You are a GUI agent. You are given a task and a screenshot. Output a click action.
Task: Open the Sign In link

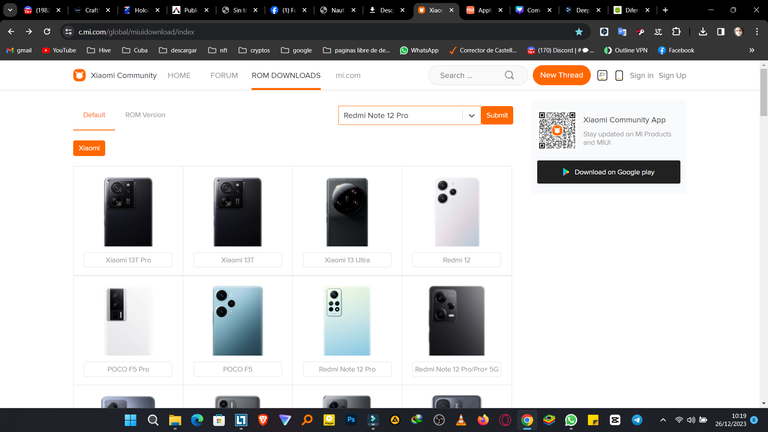[x=641, y=75]
